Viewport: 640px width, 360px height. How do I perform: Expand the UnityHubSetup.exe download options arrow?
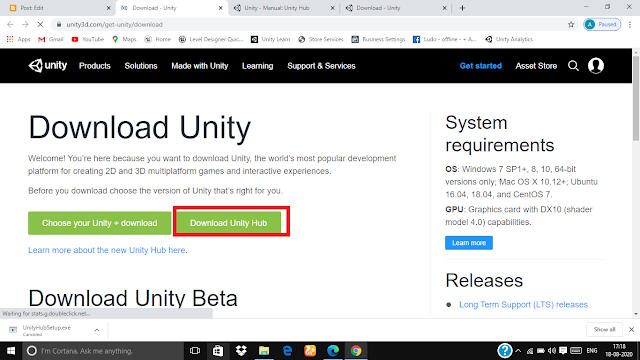97,330
